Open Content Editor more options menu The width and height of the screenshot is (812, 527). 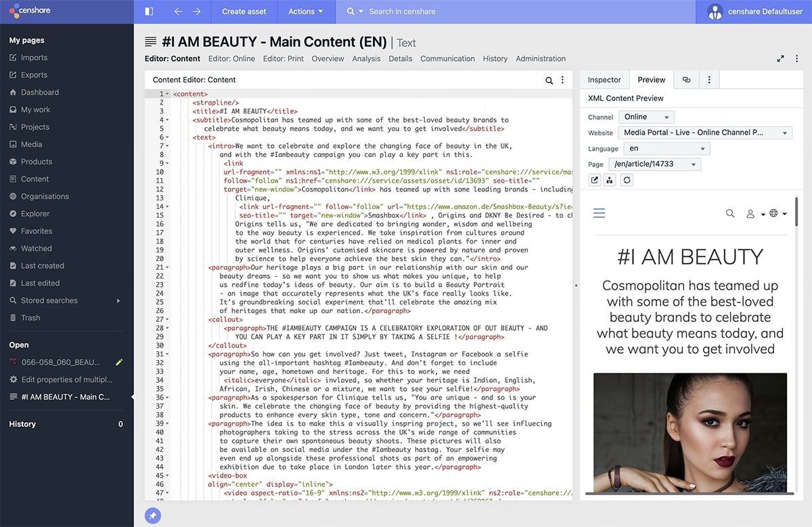(562, 80)
